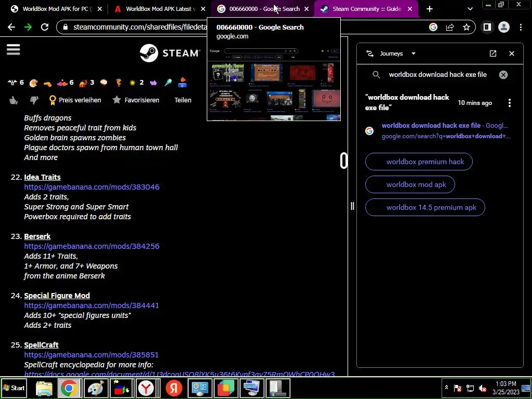Select worldbox premium hack suggestion chip
The height and width of the screenshot is (399, 532).
point(419,162)
